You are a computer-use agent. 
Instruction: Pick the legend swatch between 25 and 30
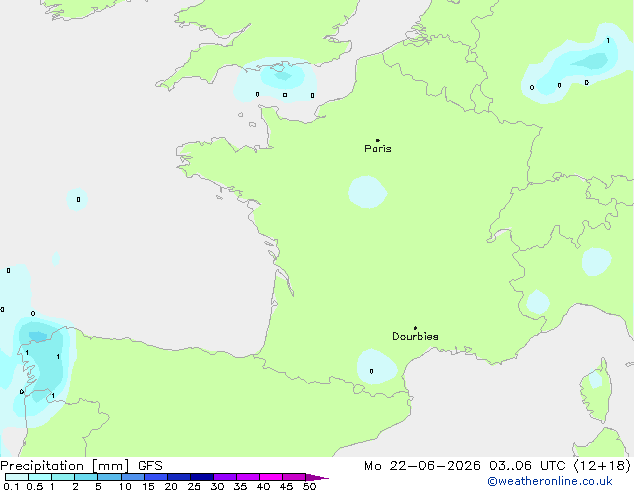(x=201, y=477)
